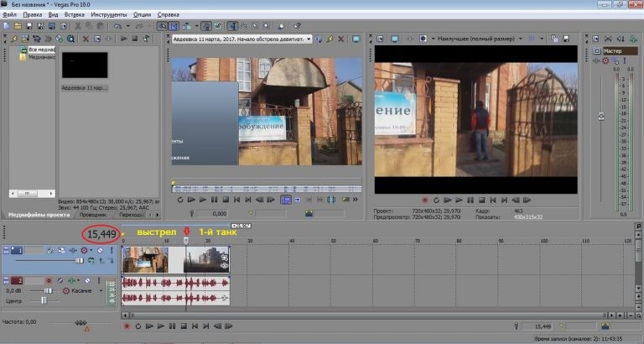Arm audio track 2 for recording
Viewport: 644px width, 344px height.
click(x=48, y=280)
